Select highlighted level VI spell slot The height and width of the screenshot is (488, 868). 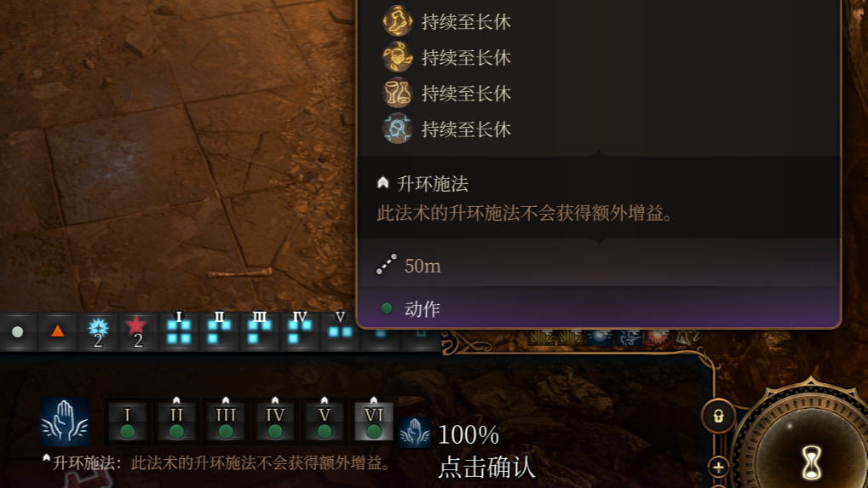[x=374, y=422]
